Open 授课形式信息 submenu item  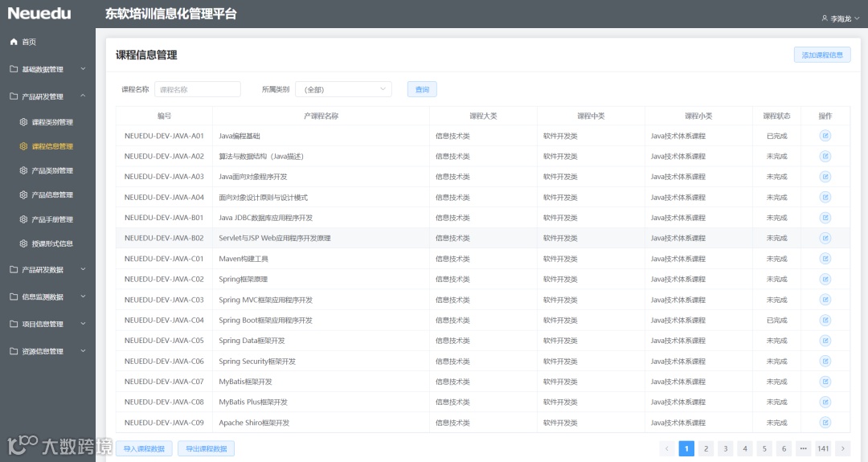pyautogui.click(x=47, y=243)
